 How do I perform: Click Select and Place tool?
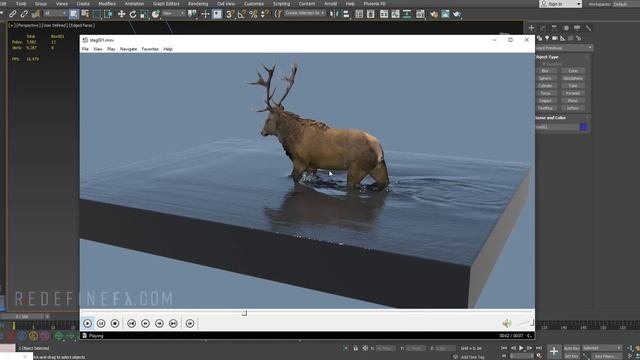[x=156, y=14]
